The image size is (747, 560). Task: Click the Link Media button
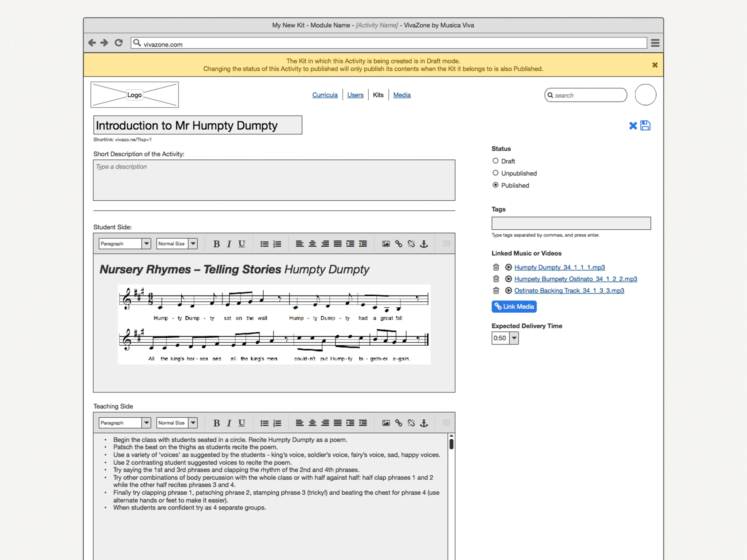(x=514, y=306)
